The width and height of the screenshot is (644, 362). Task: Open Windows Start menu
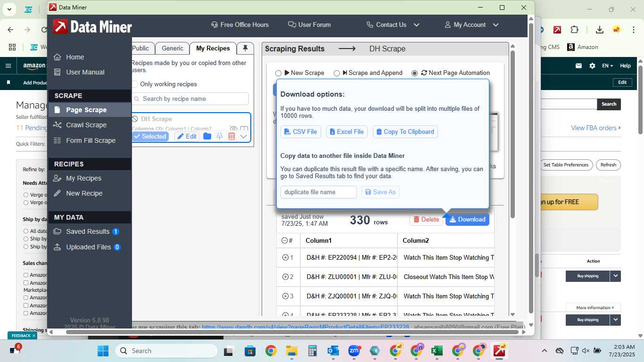click(103, 351)
